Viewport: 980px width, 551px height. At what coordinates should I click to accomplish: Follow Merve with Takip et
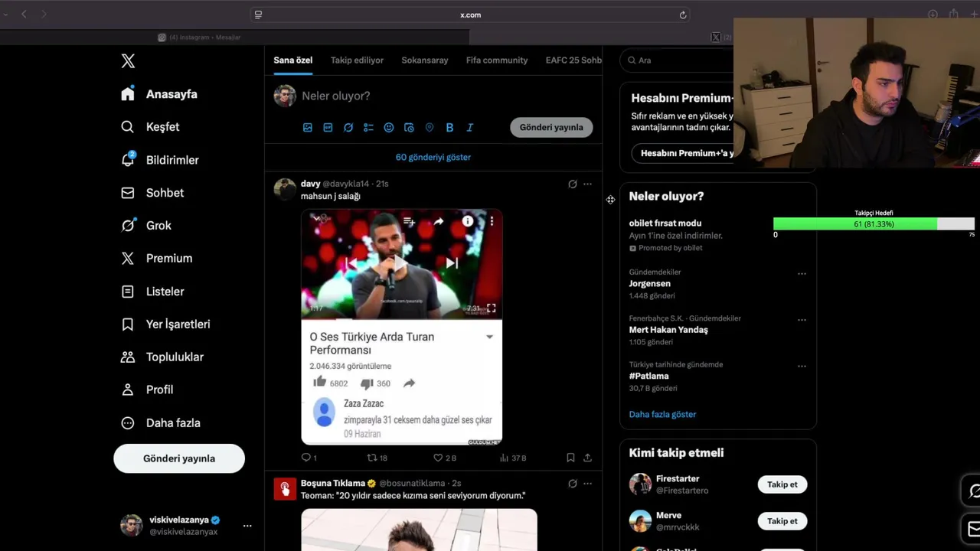782,521
